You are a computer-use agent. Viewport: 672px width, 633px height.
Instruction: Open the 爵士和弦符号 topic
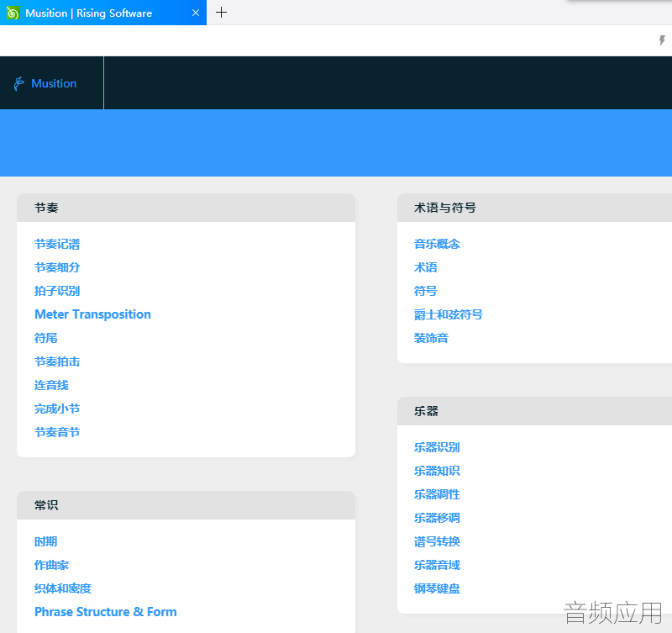(x=449, y=314)
